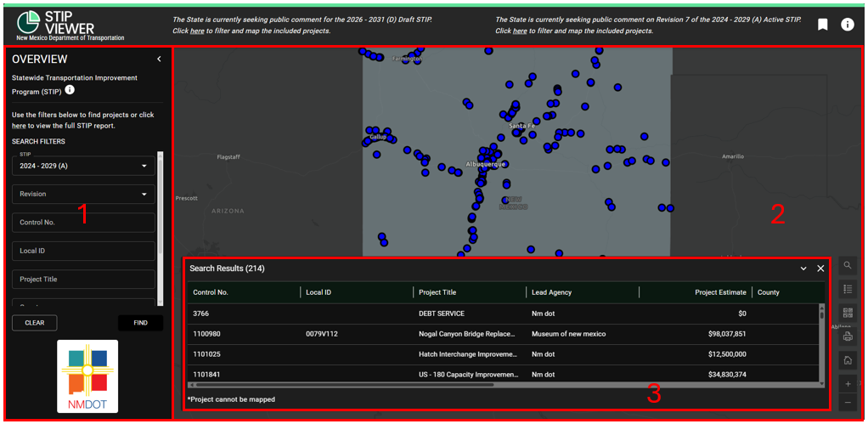Click the FIND button
The width and height of the screenshot is (868, 424).
[141, 323]
